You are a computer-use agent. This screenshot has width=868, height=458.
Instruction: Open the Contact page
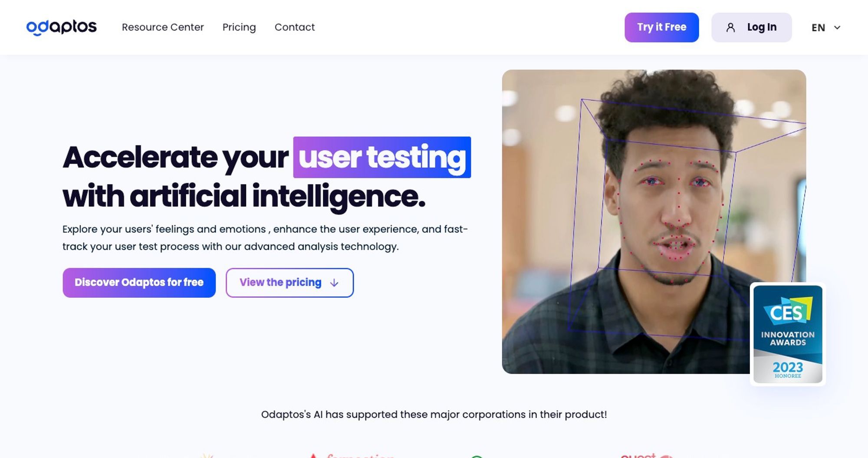[x=295, y=27]
